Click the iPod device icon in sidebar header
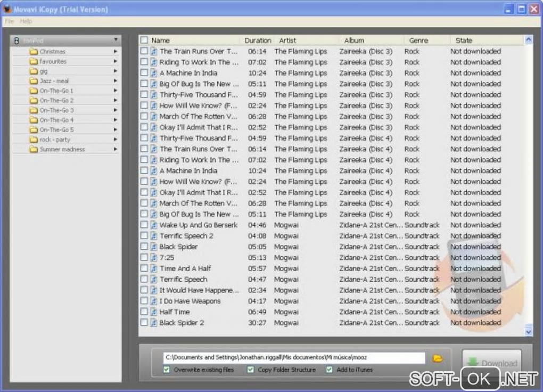 coord(17,40)
